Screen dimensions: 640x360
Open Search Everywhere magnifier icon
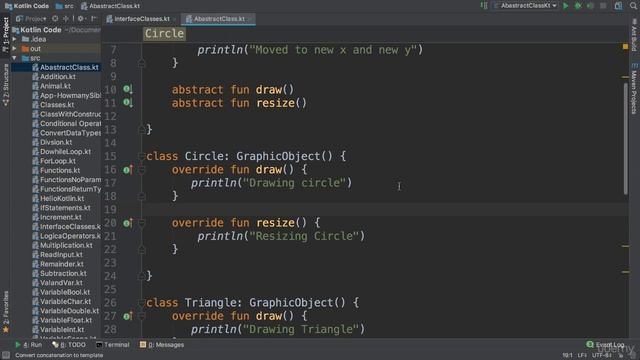tap(633, 6)
